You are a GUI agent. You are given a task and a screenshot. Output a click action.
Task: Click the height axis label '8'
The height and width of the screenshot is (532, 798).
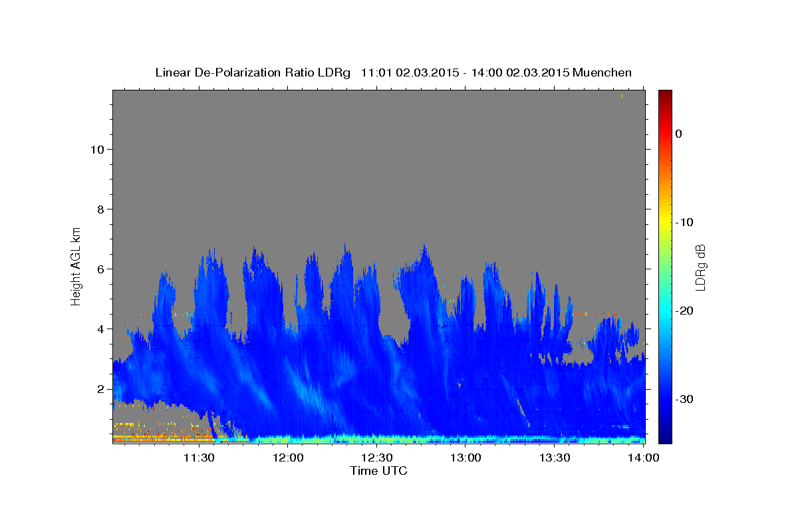click(x=100, y=209)
